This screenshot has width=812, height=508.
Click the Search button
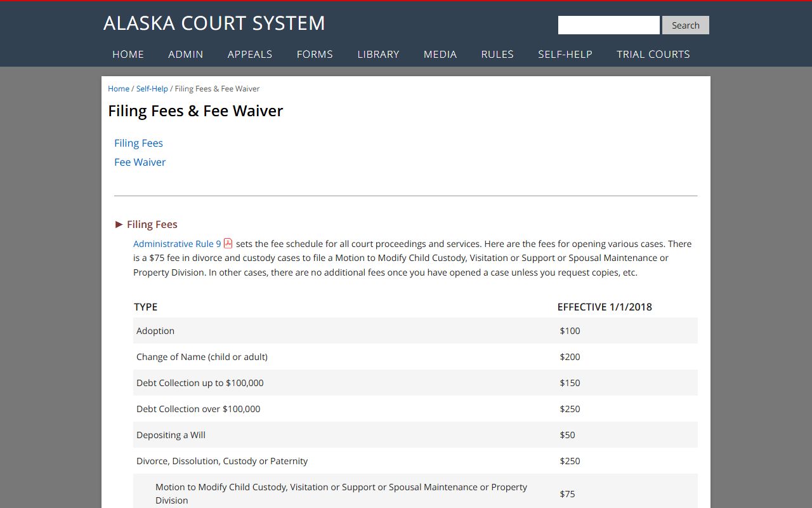(x=686, y=25)
